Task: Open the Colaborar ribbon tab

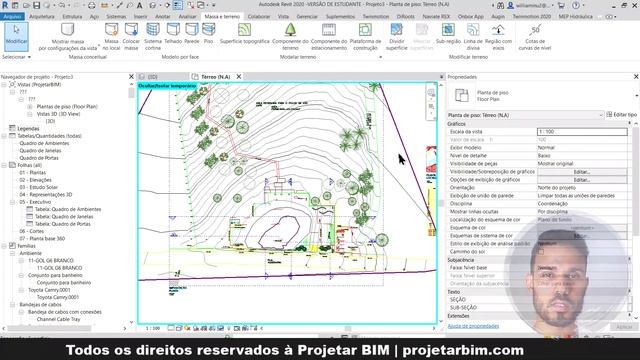Action: pos(259,17)
